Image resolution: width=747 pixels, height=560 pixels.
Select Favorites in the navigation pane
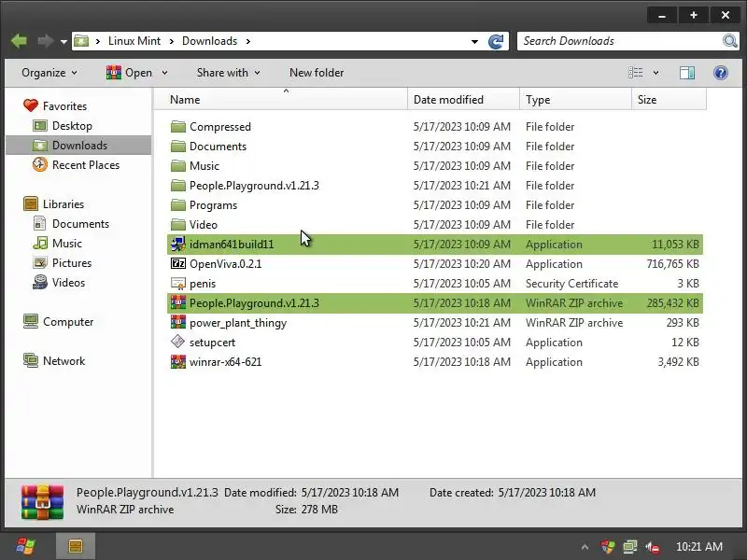click(55, 105)
